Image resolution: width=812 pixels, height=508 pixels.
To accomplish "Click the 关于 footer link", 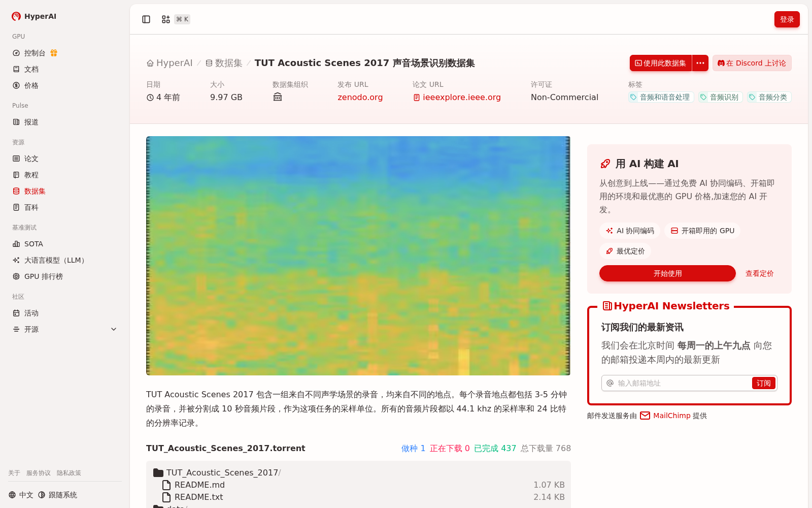I will [x=14, y=473].
